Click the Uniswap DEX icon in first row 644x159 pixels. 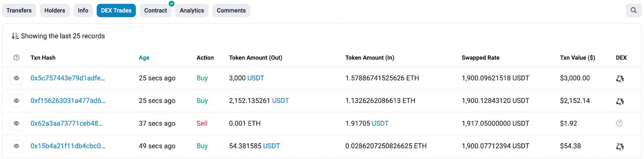click(620, 78)
